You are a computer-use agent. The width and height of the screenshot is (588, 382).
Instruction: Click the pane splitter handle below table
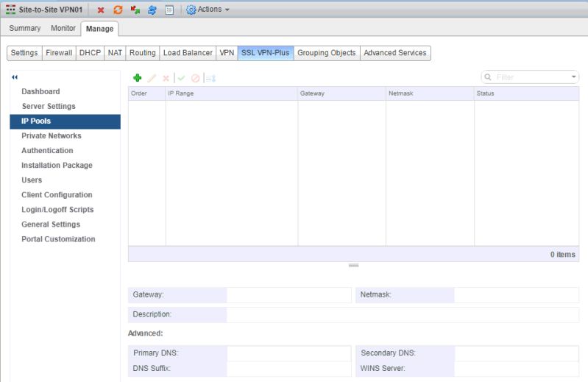point(353,265)
